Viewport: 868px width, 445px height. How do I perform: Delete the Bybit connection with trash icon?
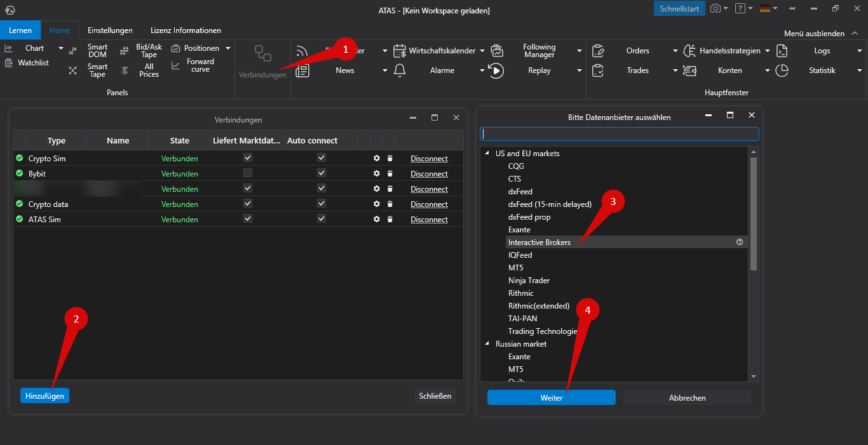(x=390, y=173)
